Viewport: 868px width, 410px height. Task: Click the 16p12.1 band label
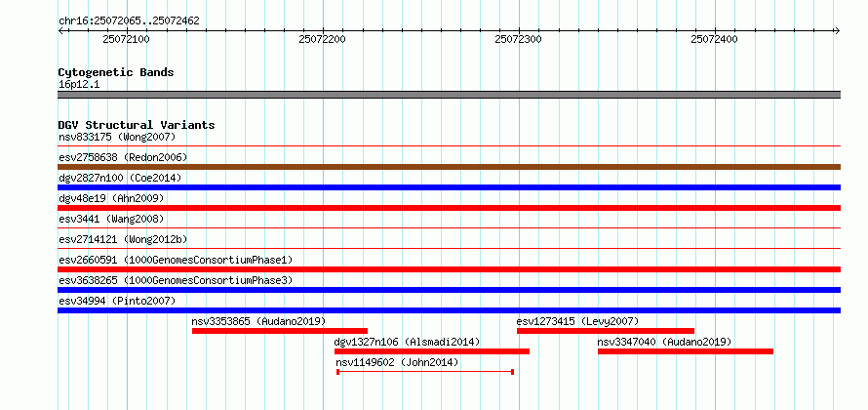pyautogui.click(x=79, y=84)
